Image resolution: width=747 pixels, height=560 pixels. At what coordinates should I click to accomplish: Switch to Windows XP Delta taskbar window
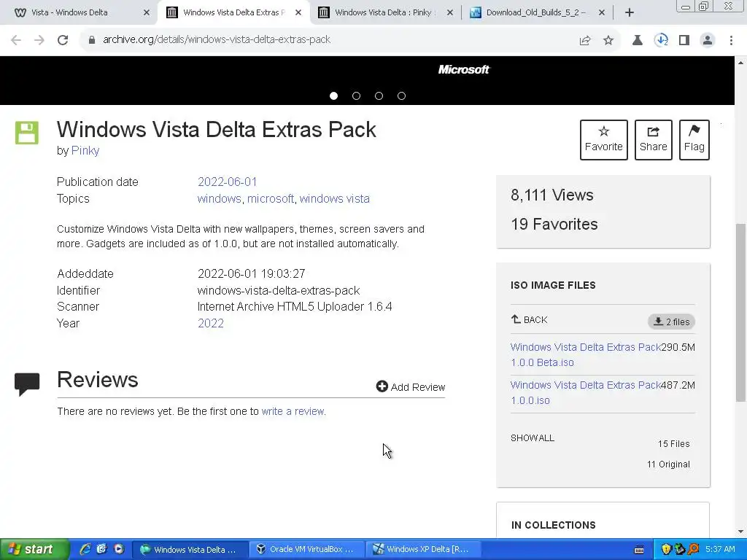coord(423,550)
